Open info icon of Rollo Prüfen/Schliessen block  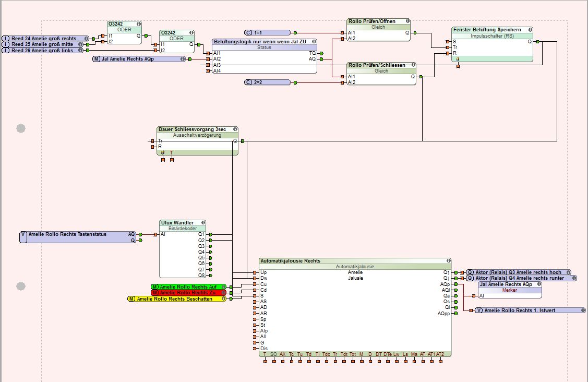(x=413, y=65)
